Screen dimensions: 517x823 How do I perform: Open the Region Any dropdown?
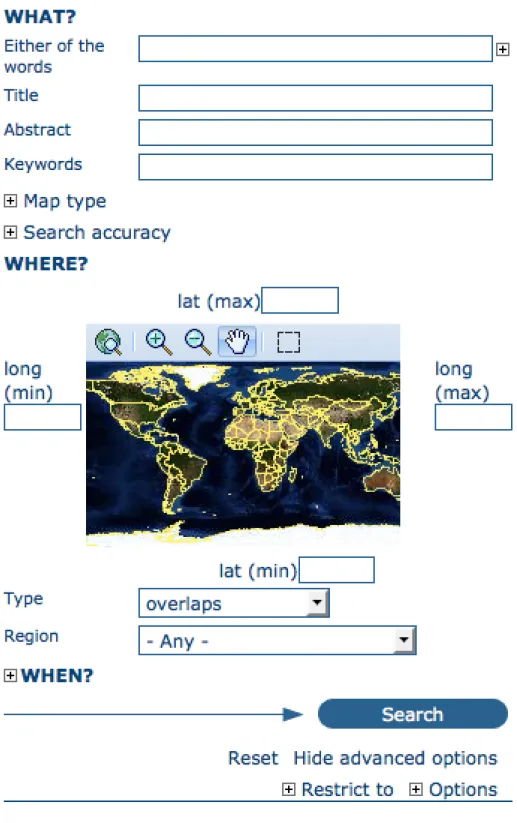tap(277, 640)
